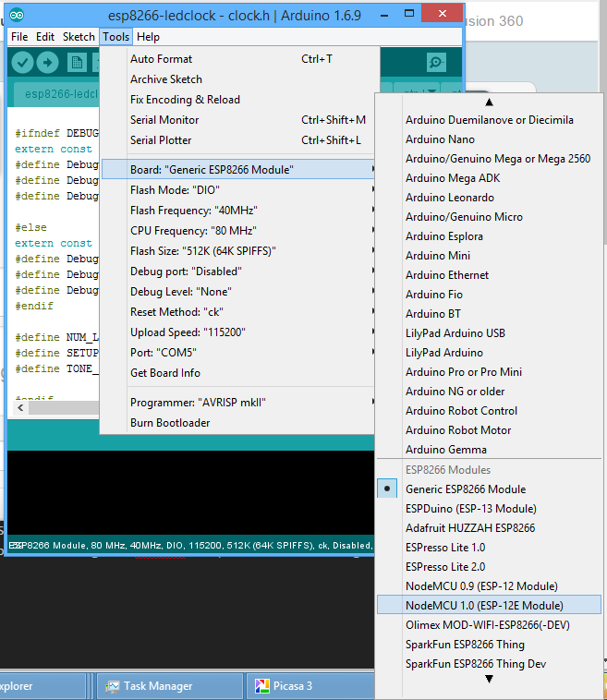
Task: Select Arduino Nano board
Action: (489, 139)
